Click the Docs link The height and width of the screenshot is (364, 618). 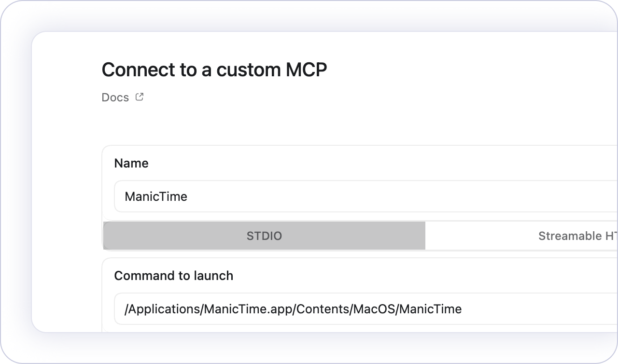115,98
